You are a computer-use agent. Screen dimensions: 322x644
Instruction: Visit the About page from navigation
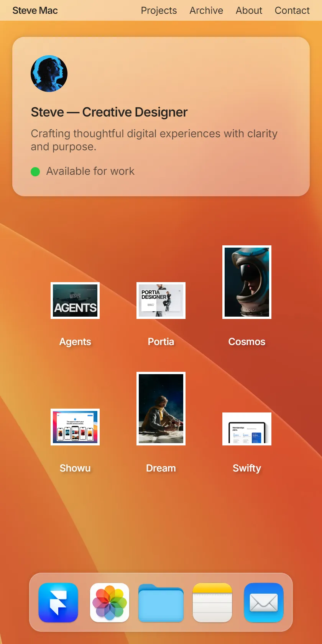249,10
